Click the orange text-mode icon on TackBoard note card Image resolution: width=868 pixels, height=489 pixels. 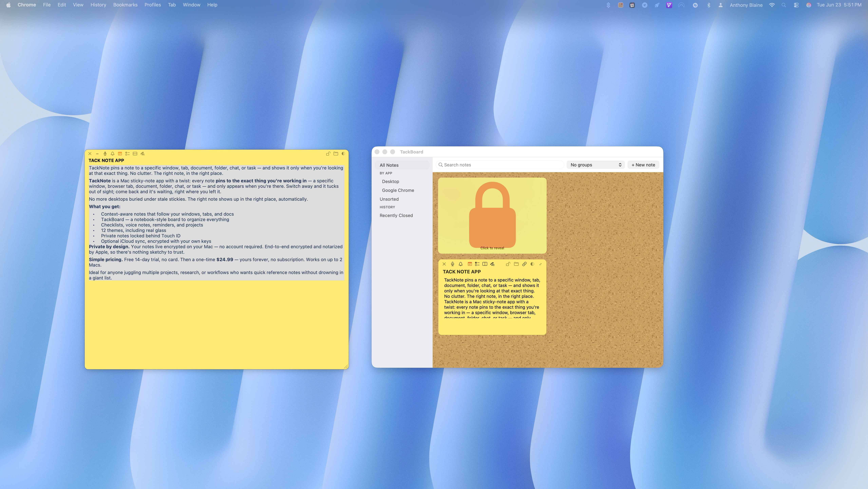pyautogui.click(x=470, y=264)
